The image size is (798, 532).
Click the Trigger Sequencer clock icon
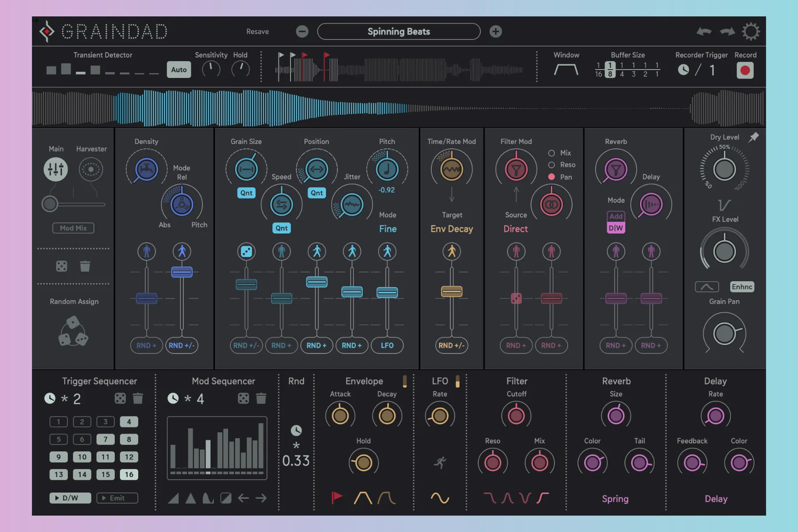coord(50,399)
